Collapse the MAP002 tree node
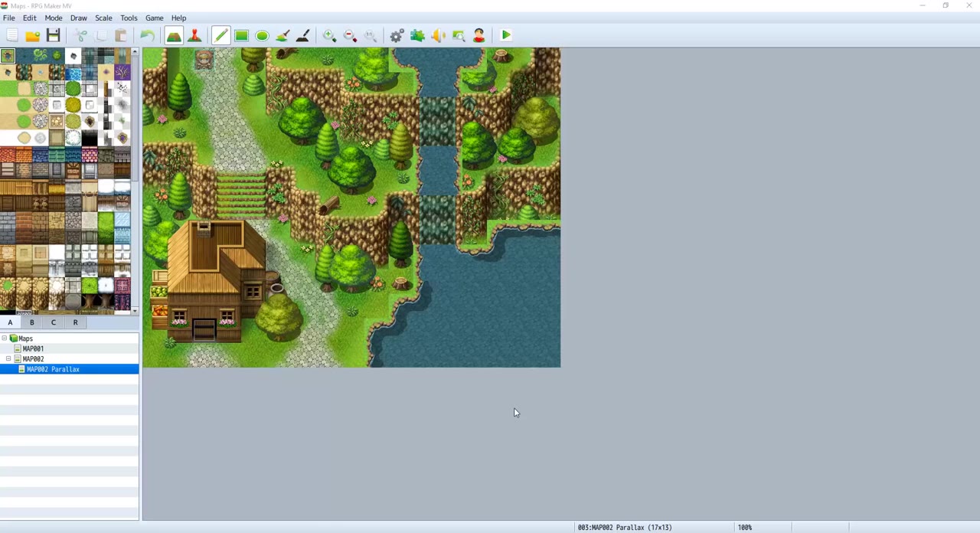Viewport: 980px width, 533px height. (x=8, y=358)
